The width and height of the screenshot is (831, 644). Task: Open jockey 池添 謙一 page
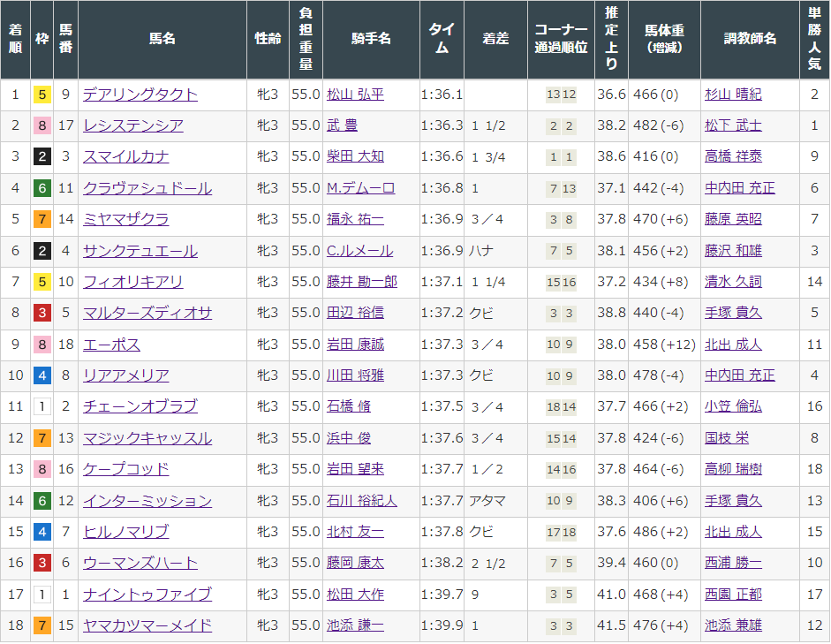click(355, 625)
